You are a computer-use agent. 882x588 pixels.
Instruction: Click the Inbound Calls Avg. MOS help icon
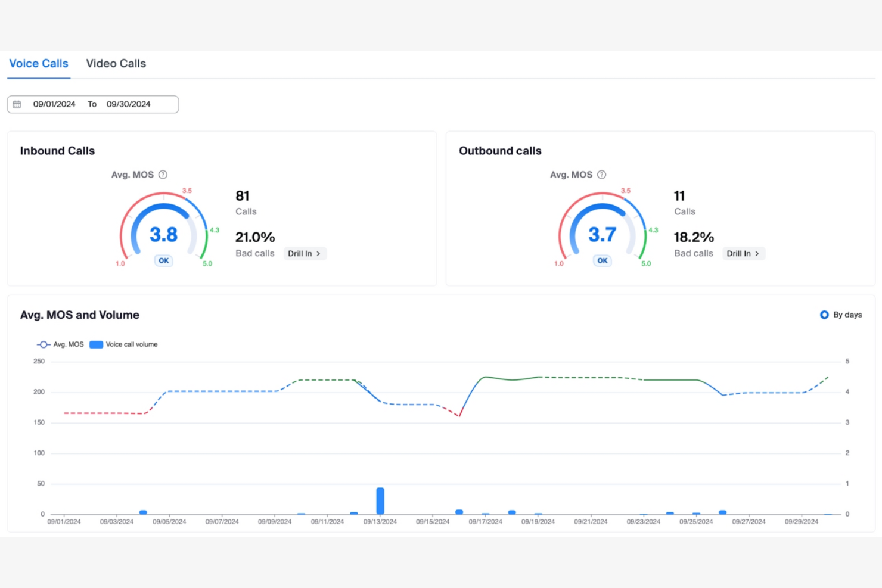point(163,175)
